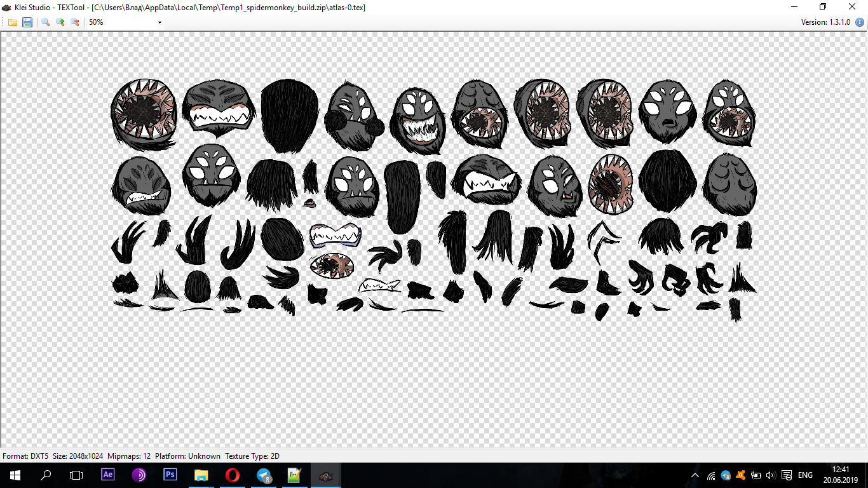Image resolution: width=868 pixels, height=488 pixels.
Task: Open the Opera browser from taskbar
Action: [x=233, y=475]
